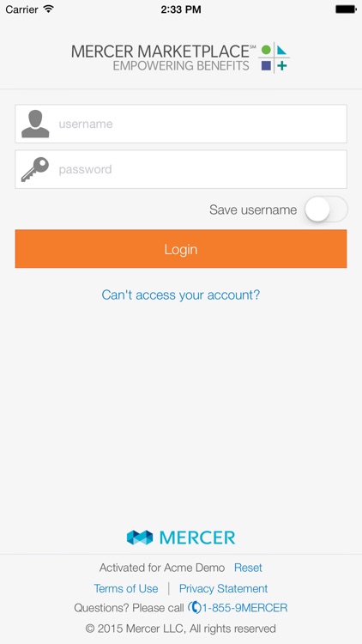This screenshot has width=362, height=644.
Task: Tap the green circle in the logo
Action: 267,50
